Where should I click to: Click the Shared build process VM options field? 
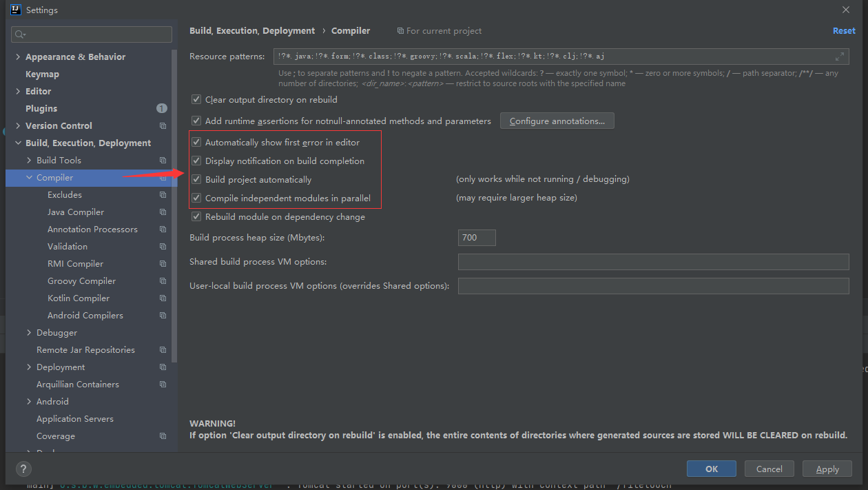(x=654, y=262)
